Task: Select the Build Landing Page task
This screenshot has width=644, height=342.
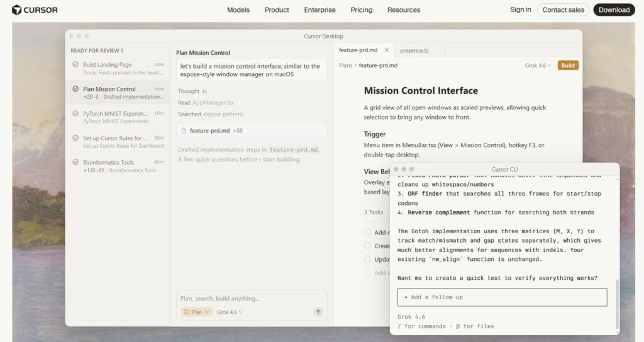Action: pyautogui.click(x=118, y=68)
